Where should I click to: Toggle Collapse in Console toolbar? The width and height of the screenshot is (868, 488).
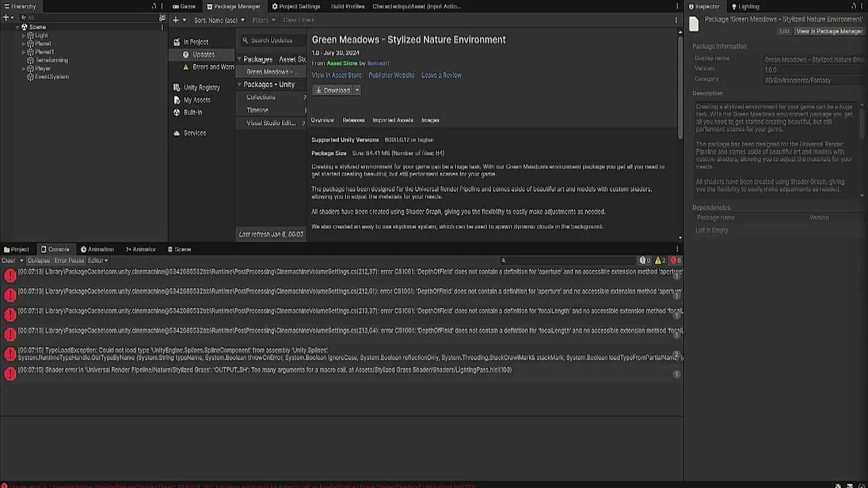(39, 260)
